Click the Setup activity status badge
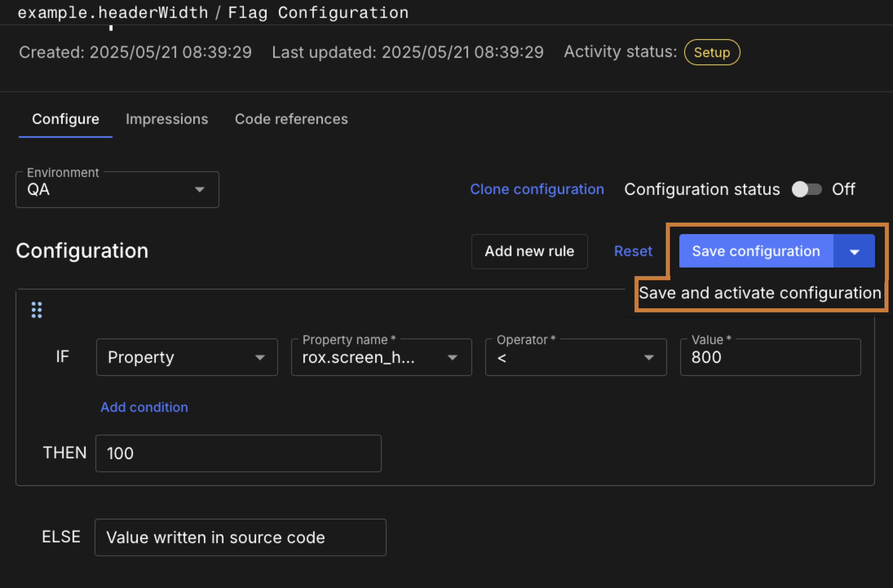The image size is (893, 588). click(x=712, y=52)
